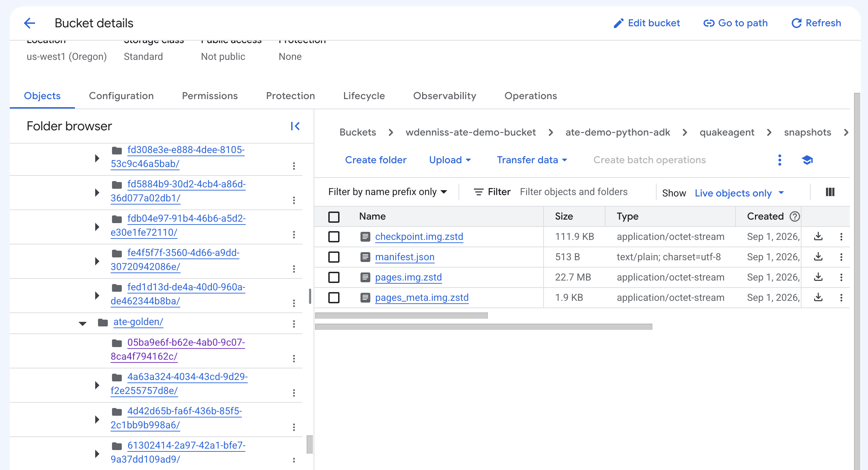Switch to the Lifecycle tab
The width and height of the screenshot is (868, 470).
364,96
